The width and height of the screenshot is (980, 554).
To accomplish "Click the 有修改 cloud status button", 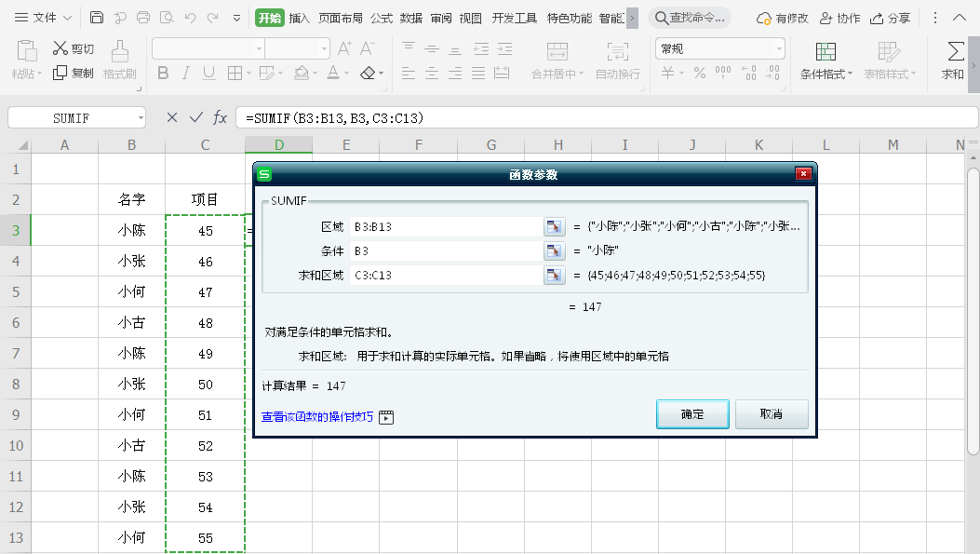I will tap(782, 18).
